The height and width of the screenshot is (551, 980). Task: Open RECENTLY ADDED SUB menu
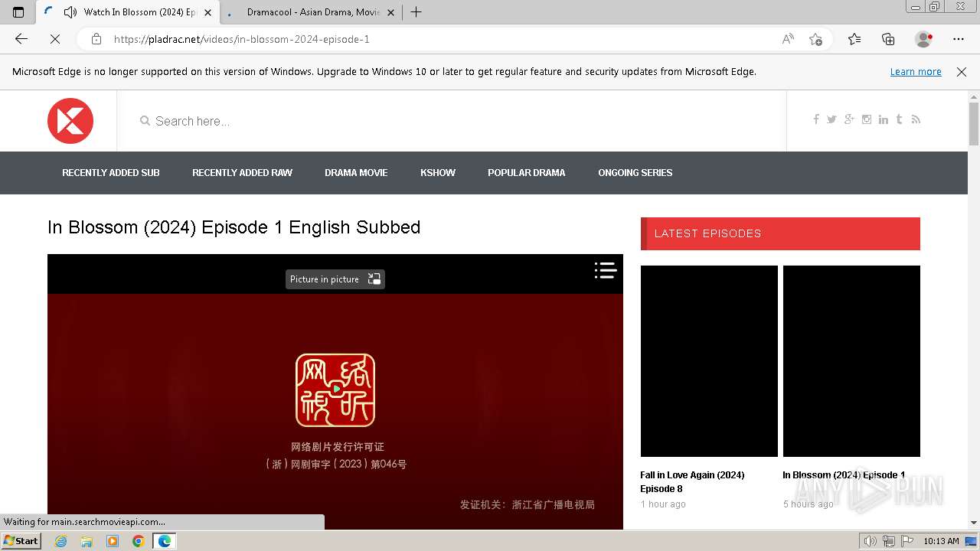point(111,173)
